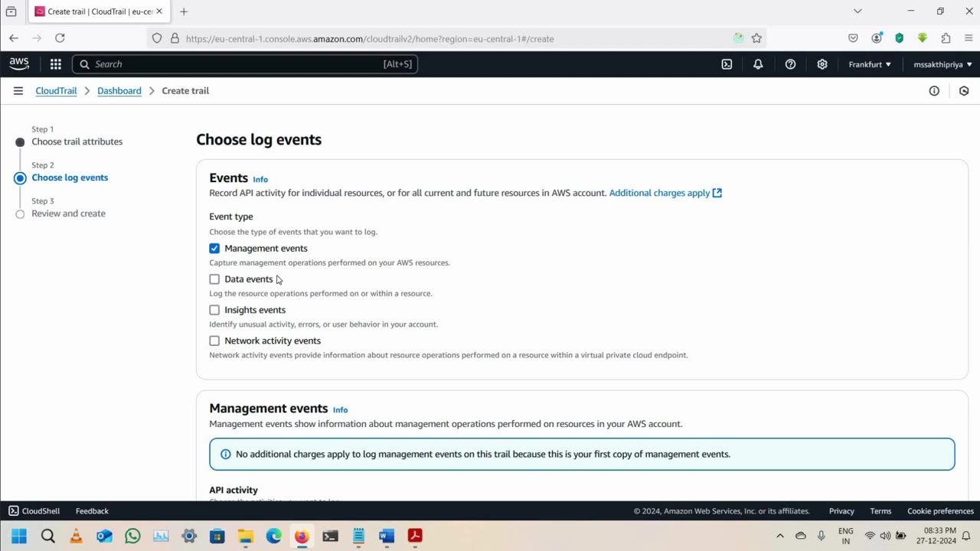Open File Explorer from taskbar
The width and height of the screenshot is (980, 551).
point(245,536)
